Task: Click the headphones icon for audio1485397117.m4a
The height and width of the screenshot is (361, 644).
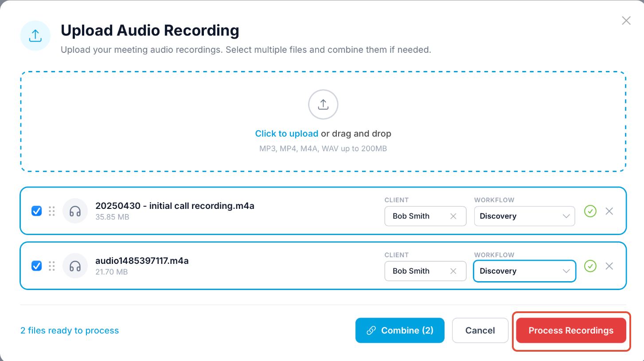Action: 75,266
